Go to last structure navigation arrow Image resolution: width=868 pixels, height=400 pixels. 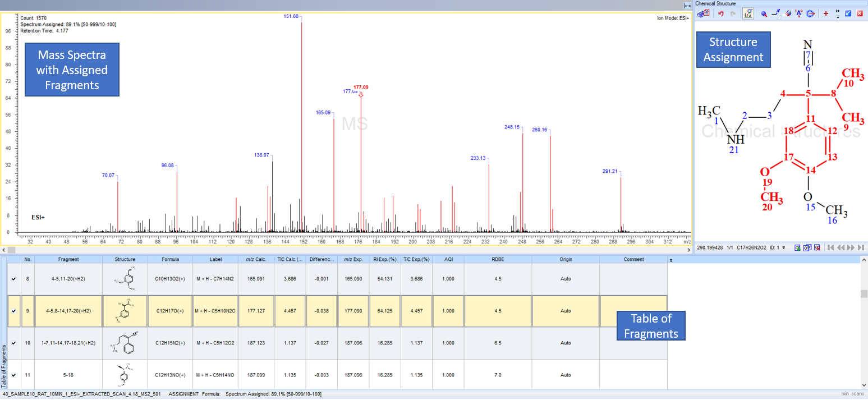pyautogui.click(x=861, y=247)
